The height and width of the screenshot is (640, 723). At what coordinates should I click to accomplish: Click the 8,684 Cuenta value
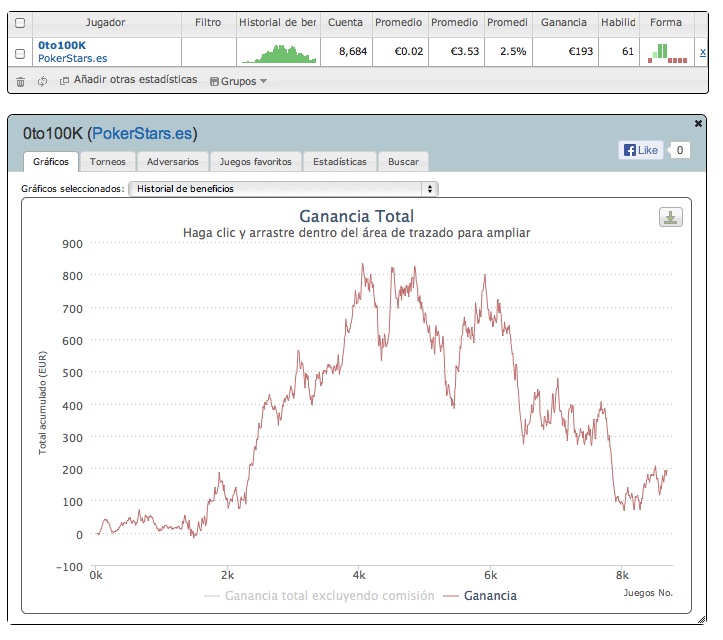click(x=353, y=51)
